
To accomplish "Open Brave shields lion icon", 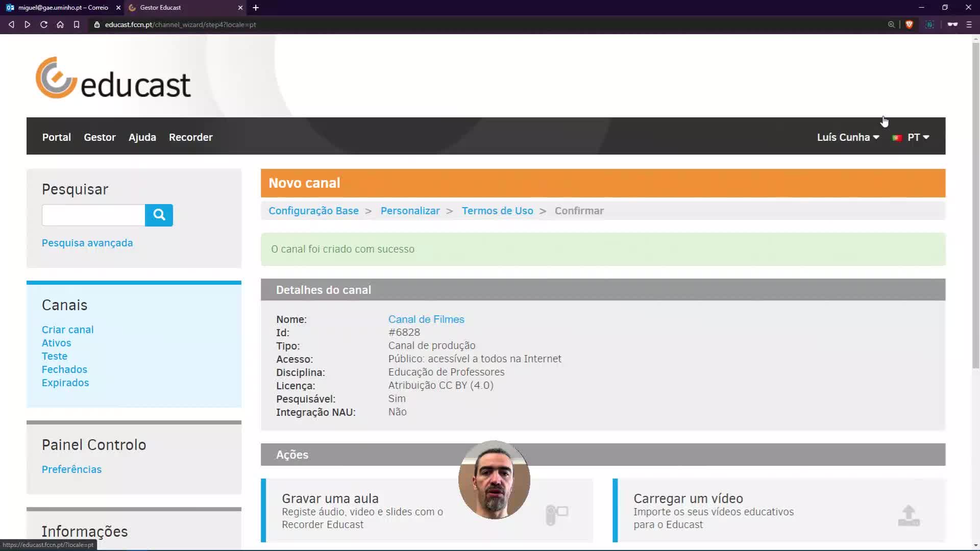I will pos(909,24).
